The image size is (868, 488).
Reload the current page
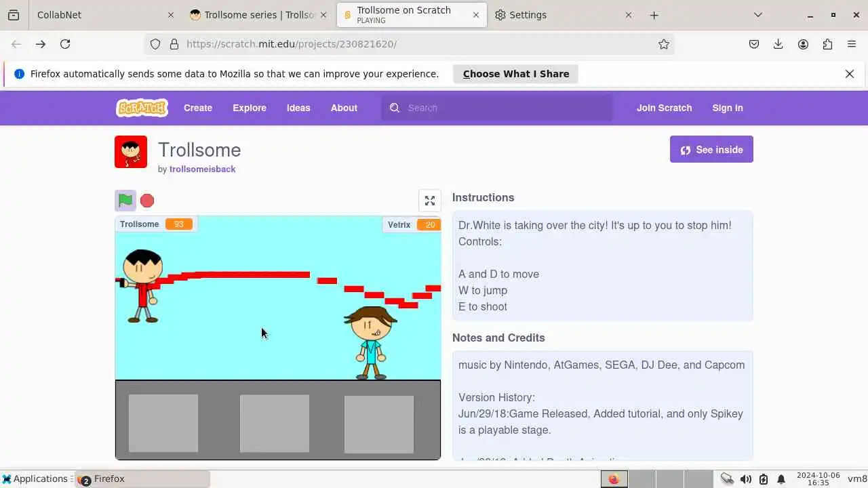tap(65, 44)
